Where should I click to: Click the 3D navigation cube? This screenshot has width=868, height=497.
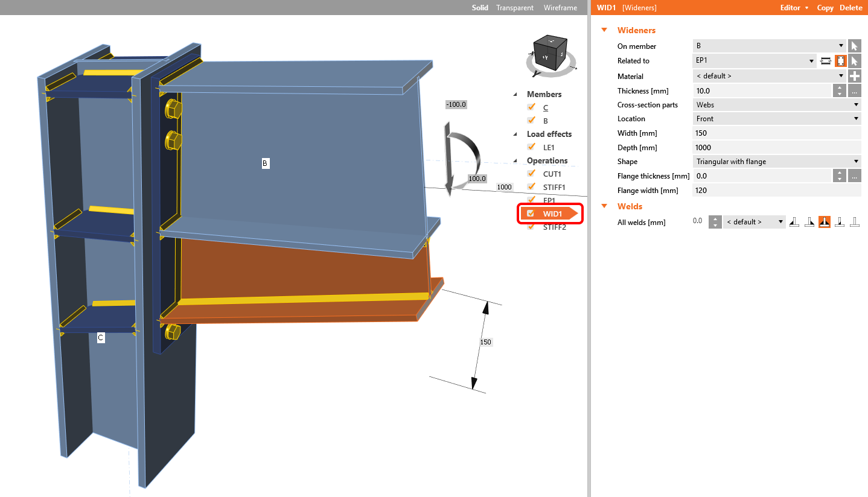coord(550,54)
